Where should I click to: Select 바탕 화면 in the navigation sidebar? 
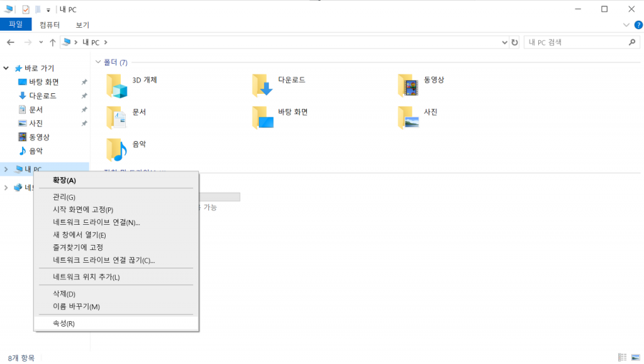44,82
